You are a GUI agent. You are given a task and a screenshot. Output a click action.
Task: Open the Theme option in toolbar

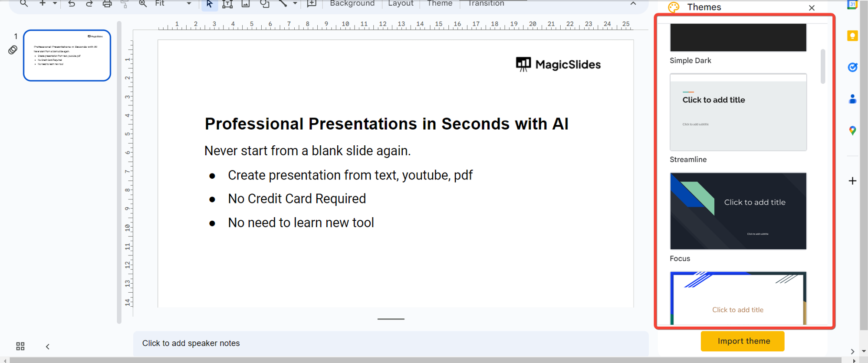tap(440, 3)
